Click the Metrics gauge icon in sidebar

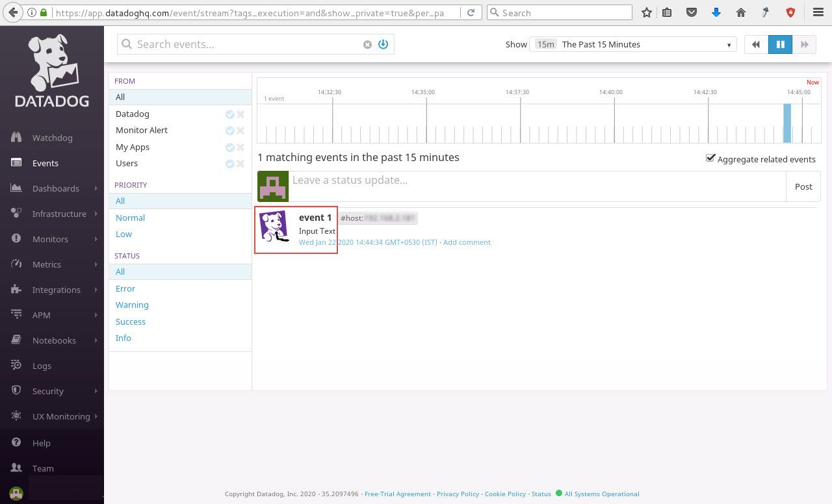click(16, 264)
